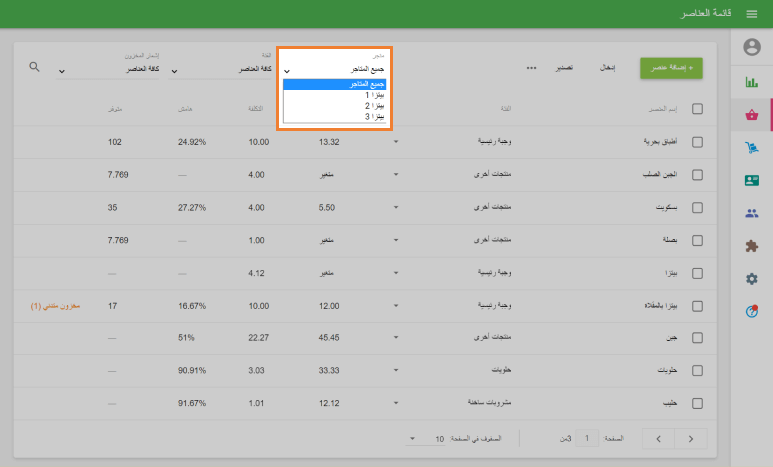The width and height of the screenshot is (773, 467).
Task: Click the page number input field
Action: pos(588,438)
